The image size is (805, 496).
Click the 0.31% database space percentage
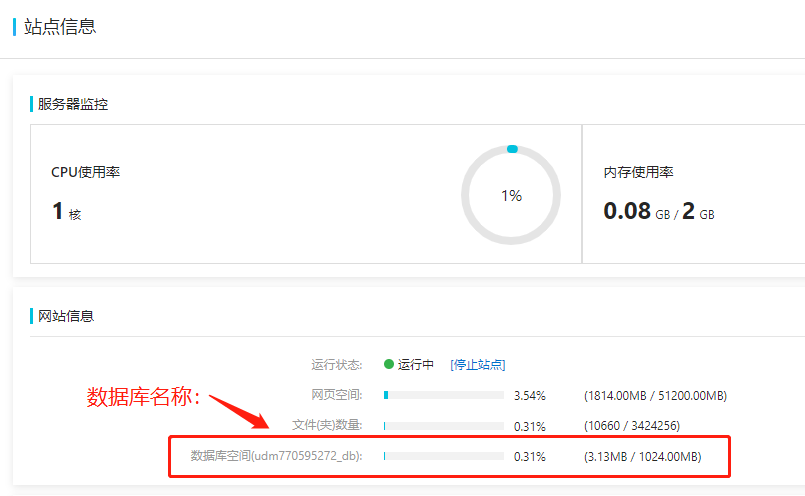pyautogui.click(x=529, y=457)
